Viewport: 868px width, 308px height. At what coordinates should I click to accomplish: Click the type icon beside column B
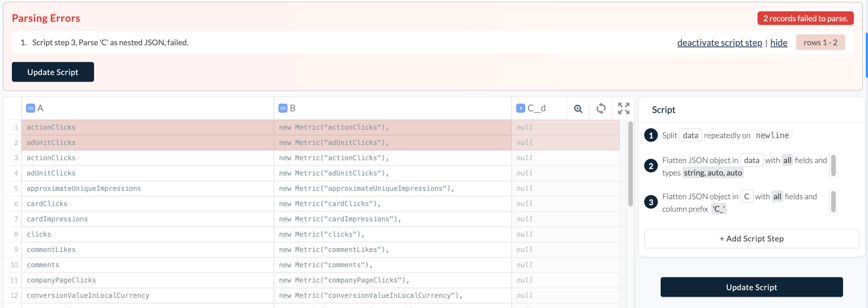[x=283, y=108]
